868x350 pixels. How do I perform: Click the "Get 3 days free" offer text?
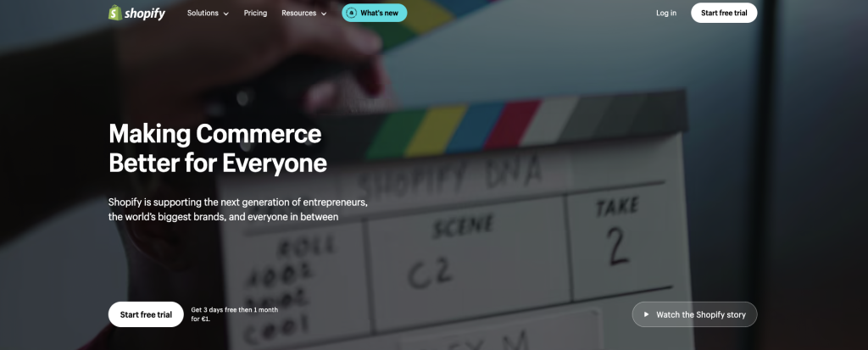pyautogui.click(x=234, y=314)
